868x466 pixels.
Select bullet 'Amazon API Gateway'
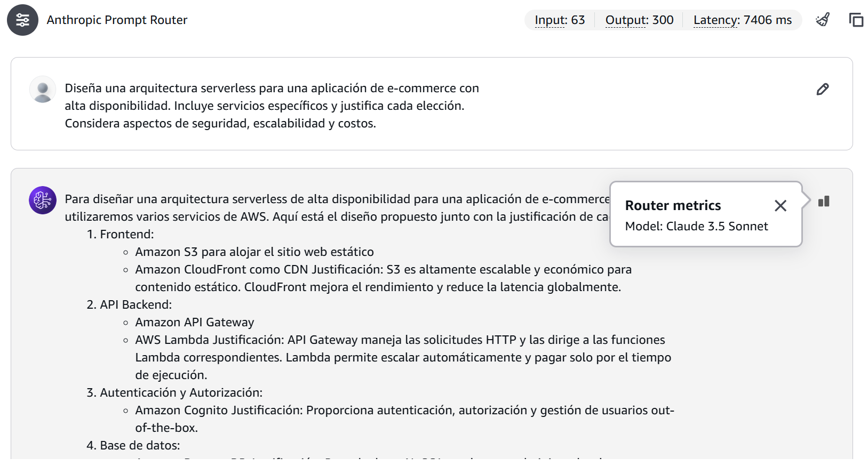195,322
